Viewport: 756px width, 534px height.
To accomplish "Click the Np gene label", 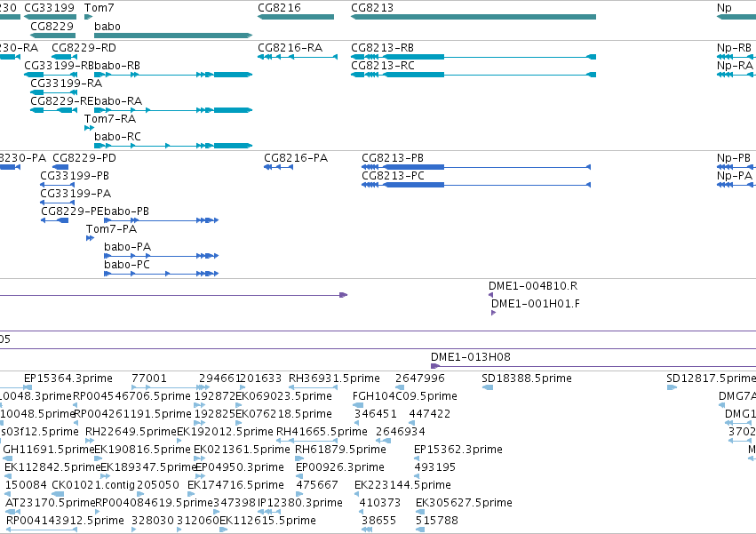I will tap(724, 8).
